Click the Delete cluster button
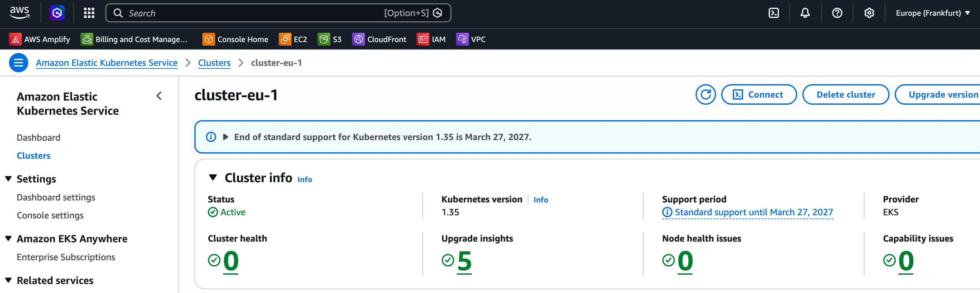 click(x=845, y=94)
